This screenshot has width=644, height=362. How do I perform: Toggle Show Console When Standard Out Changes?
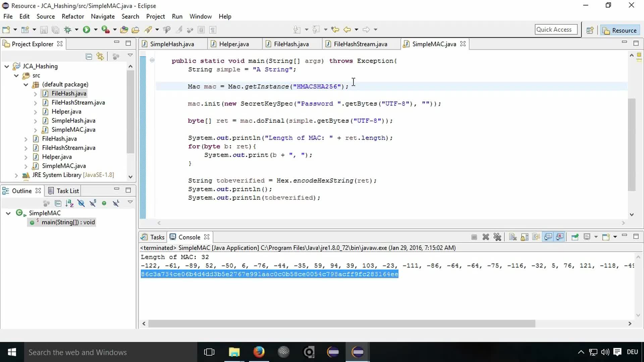(548, 237)
